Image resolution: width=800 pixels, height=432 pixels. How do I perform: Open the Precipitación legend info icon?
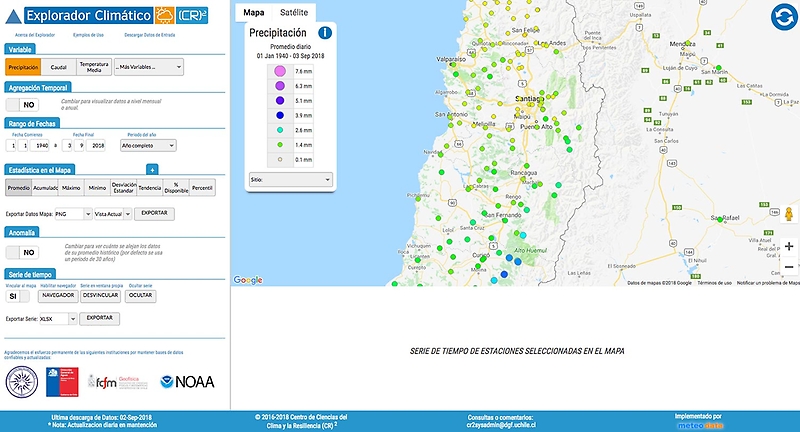click(x=325, y=34)
